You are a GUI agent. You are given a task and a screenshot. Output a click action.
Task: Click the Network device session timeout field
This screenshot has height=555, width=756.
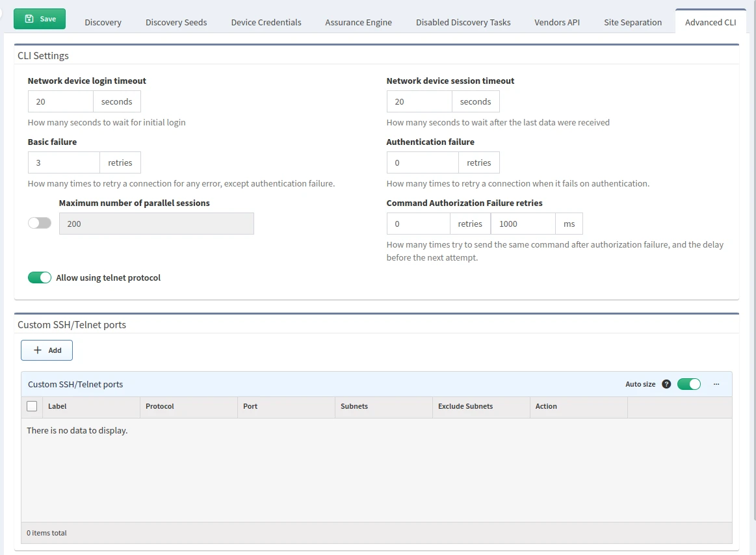coord(419,101)
